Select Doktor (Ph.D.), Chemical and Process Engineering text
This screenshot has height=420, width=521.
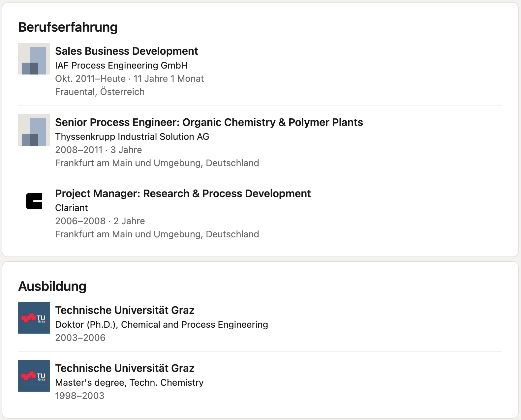162,324
